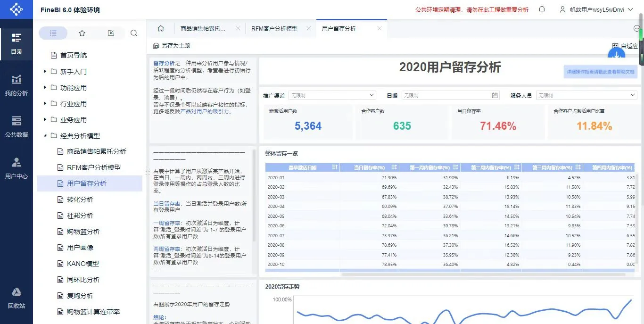Open the search icon in the sidebar
644x324 pixels.
134,33
